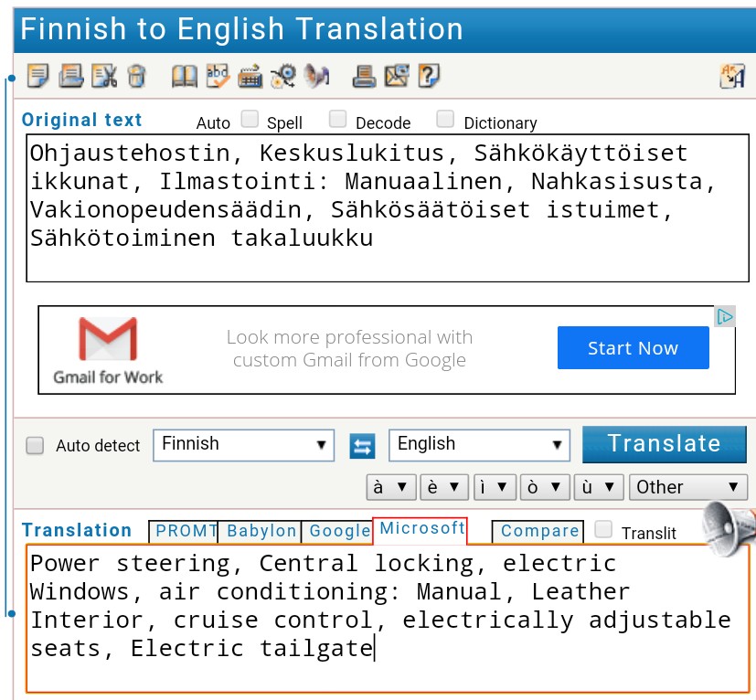Open the virtual keyboard icon
The width and height of the screenshot is (756, 700).
click(x=250, y=76)
